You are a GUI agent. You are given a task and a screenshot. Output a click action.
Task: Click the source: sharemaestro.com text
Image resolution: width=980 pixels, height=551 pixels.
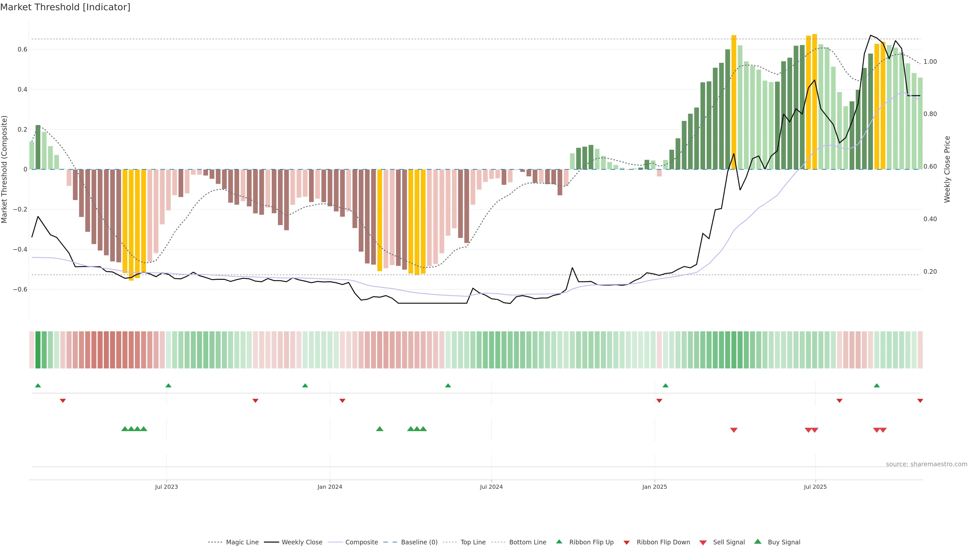926,464
